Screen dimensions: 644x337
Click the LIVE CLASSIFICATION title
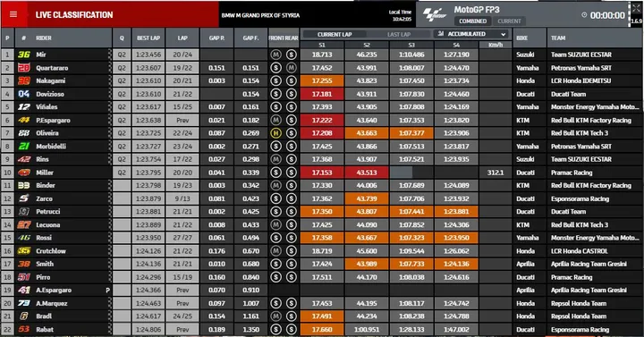74,15
